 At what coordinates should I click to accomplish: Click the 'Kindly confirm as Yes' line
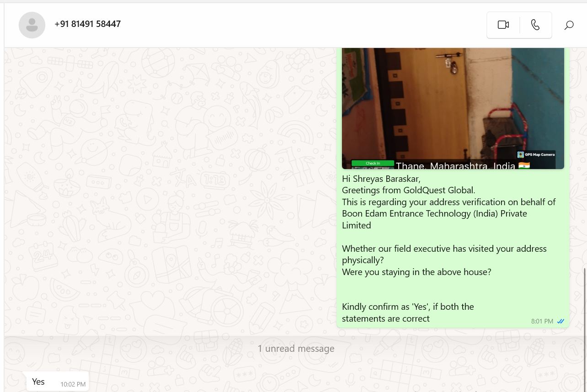click(408, 307)
